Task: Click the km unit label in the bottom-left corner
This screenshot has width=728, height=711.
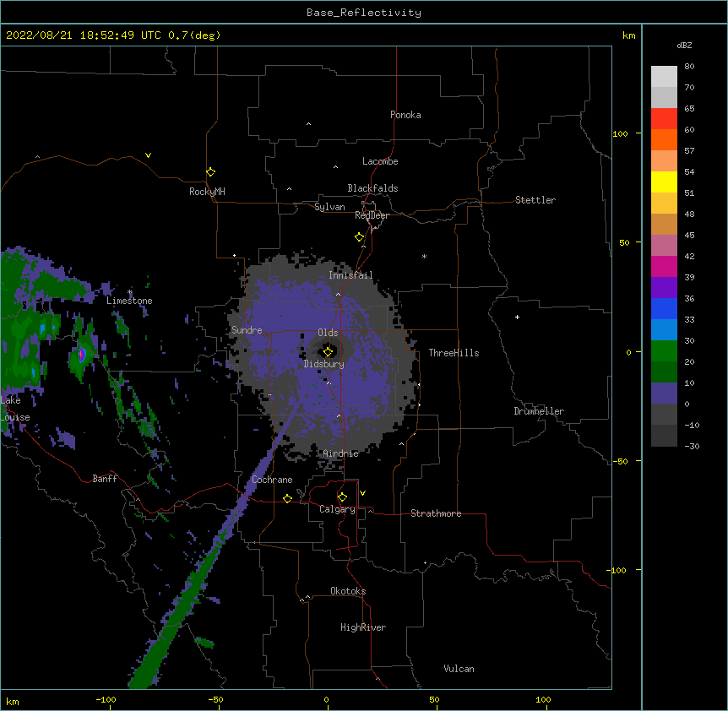Action: coord(13,701)
